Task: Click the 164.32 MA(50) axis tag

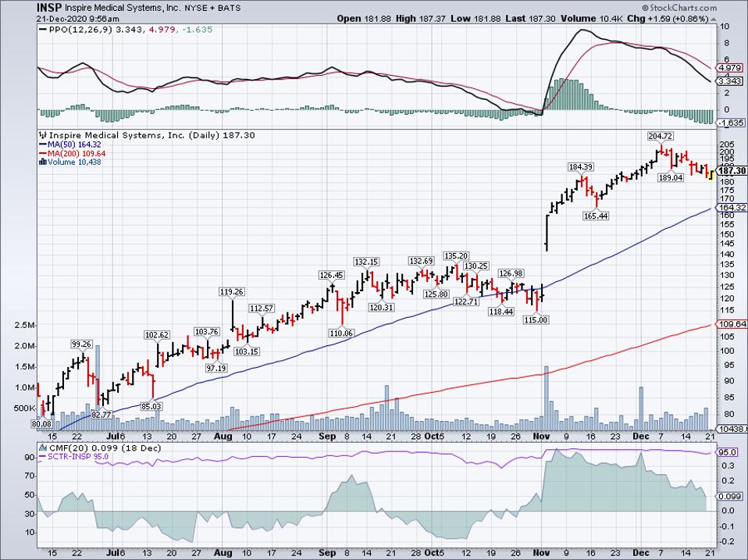Action: pos(732,208)
